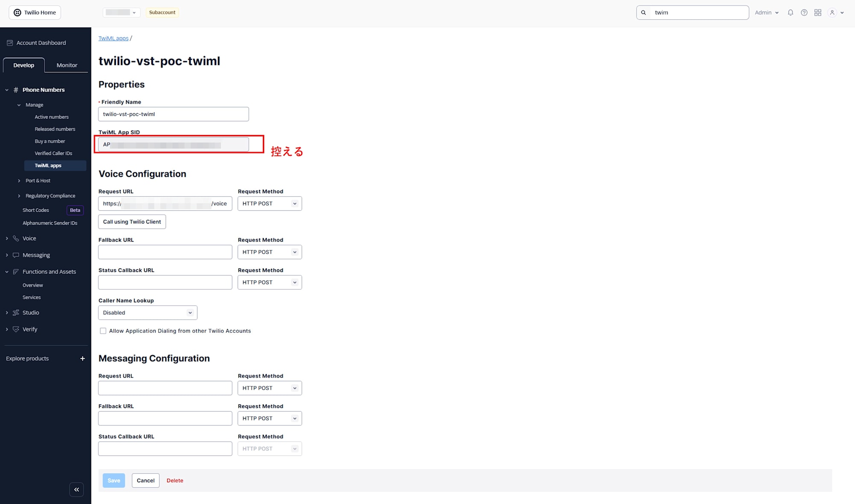This screenshot has width=855, height=504.
Task: Open the help question mark icon
Action: [x=804, y=12]
